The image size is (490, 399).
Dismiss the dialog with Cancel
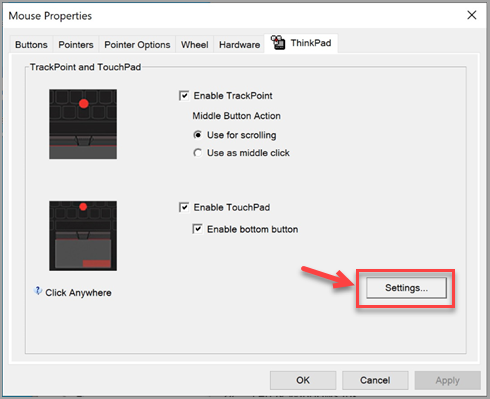tap(375, 380)
